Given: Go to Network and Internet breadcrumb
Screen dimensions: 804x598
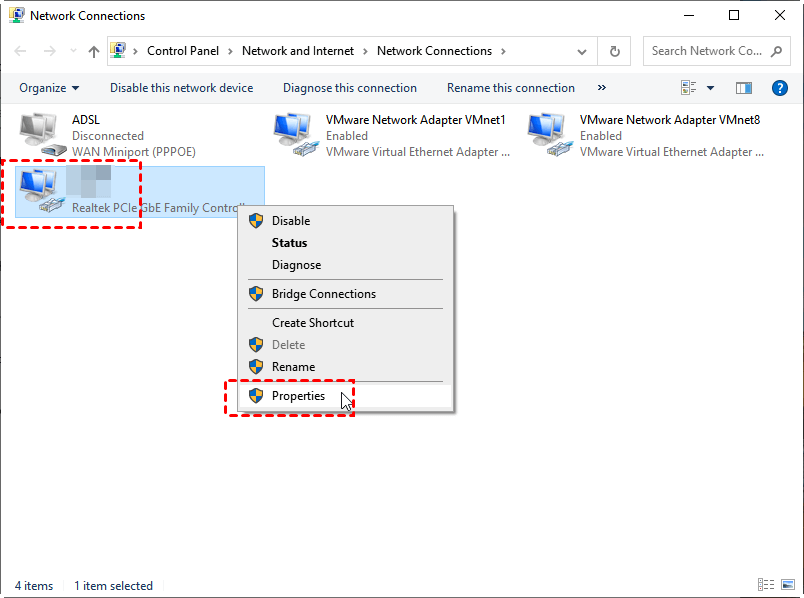Looking at the screenshot, I should coord(298,51).
